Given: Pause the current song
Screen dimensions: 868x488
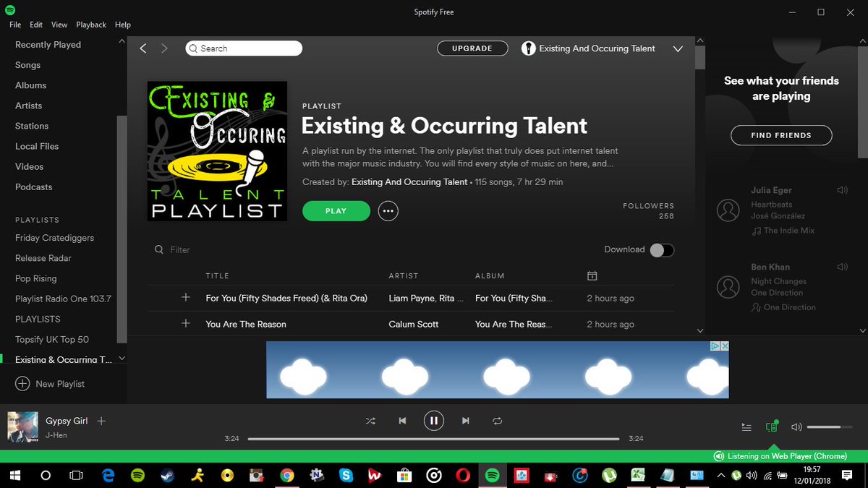Looking at the screenshot, I should 433,421.
